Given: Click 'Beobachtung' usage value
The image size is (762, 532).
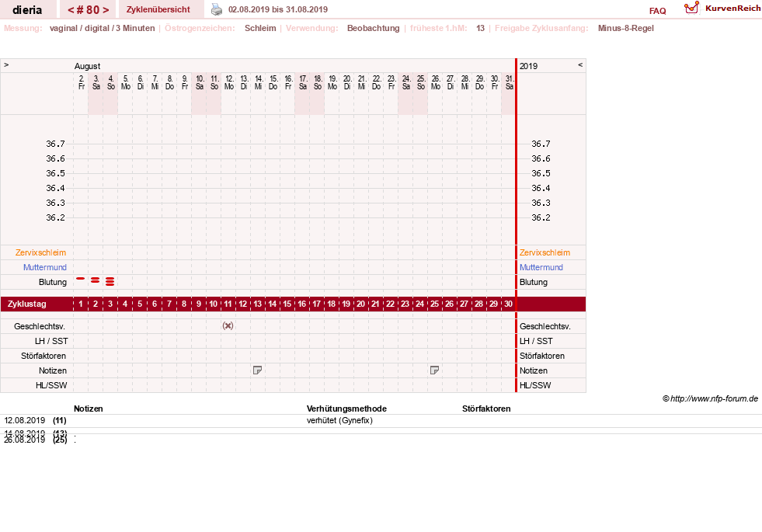Looking at the screenshot, I should pyautogui.click(x=373, y=28).
